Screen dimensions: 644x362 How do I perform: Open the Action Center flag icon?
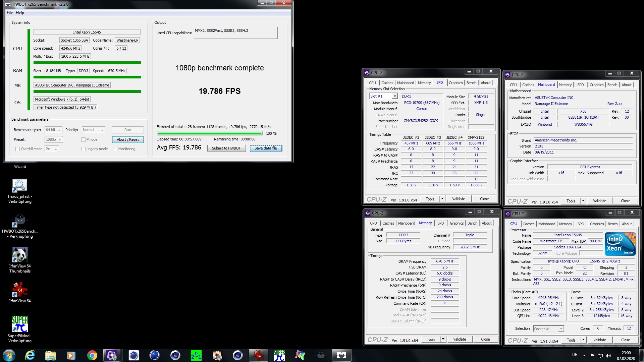point(592,355)
